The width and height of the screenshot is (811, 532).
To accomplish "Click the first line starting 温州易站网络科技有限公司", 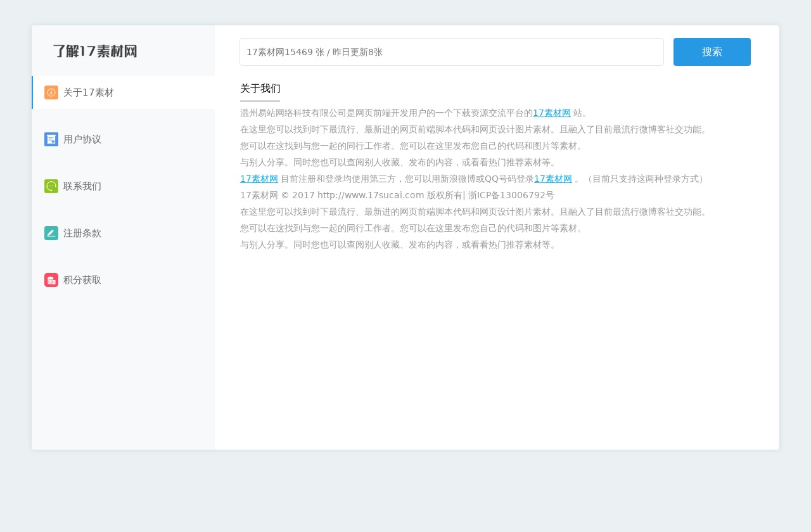I will click(414, 113).
